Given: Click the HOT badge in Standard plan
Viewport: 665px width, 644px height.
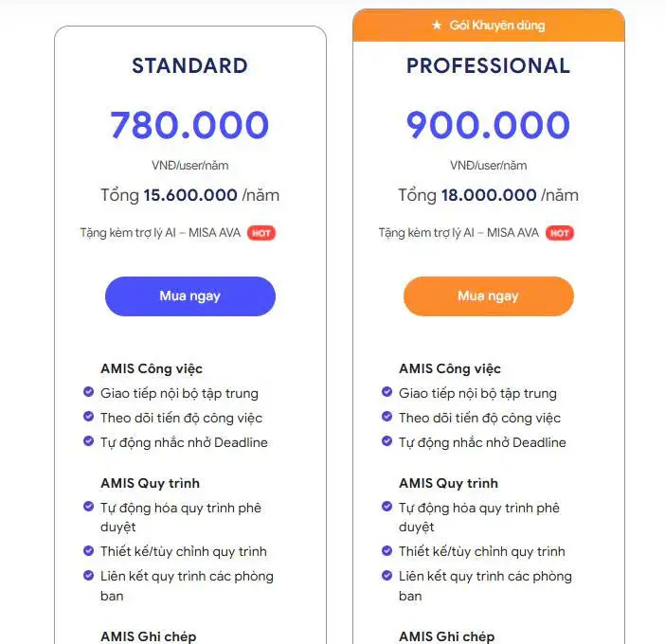Looking at the screenshot, I should click(261, 233).
